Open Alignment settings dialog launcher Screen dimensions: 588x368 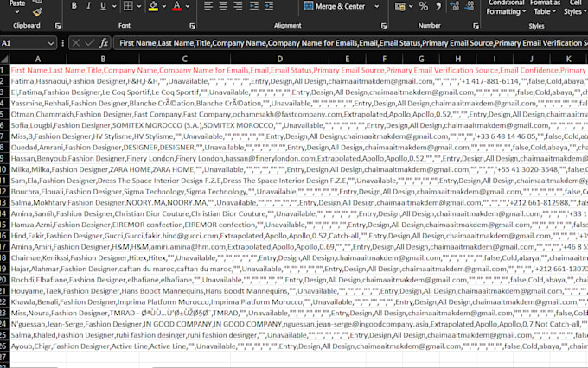pyautogui.click(x=384, y=26)
